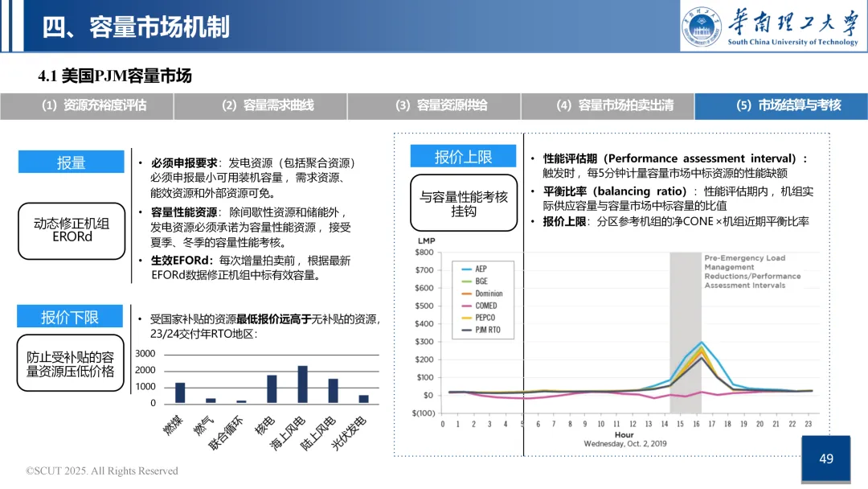Click the 燃煤 bar in the bar chart
Image resolution: width=868 pixels, height=489 pixels.
pos(180,392)
